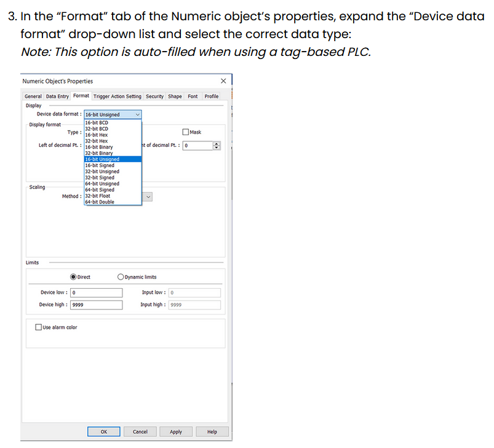The width and height of the screenshot is (494, 448).
Task: Enable the Mask checkbox
Action: (x=186, y=132)
